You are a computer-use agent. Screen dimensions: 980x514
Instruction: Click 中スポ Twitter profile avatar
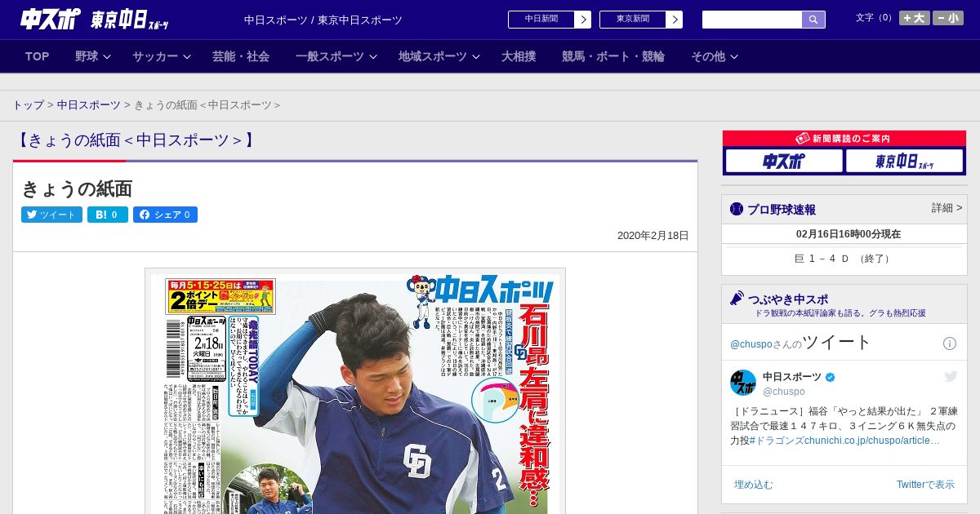pos(743,383)
